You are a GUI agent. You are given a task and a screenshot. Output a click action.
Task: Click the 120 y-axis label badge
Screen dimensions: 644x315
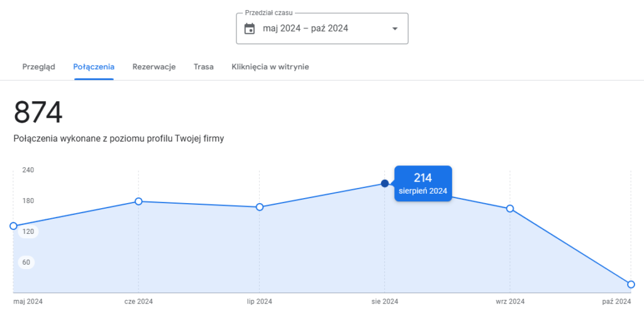click(x=28, y=231)
